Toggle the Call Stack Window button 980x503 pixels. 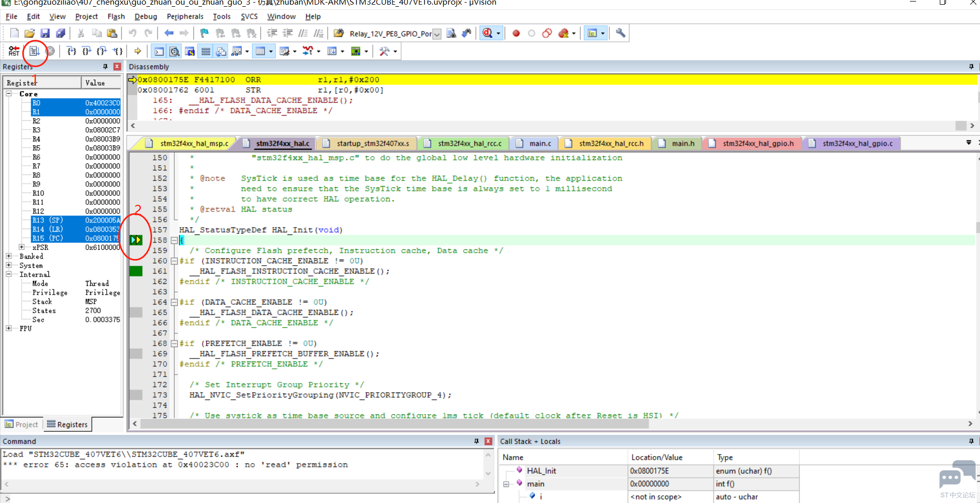pyautogui.click(x=221, y=51)
